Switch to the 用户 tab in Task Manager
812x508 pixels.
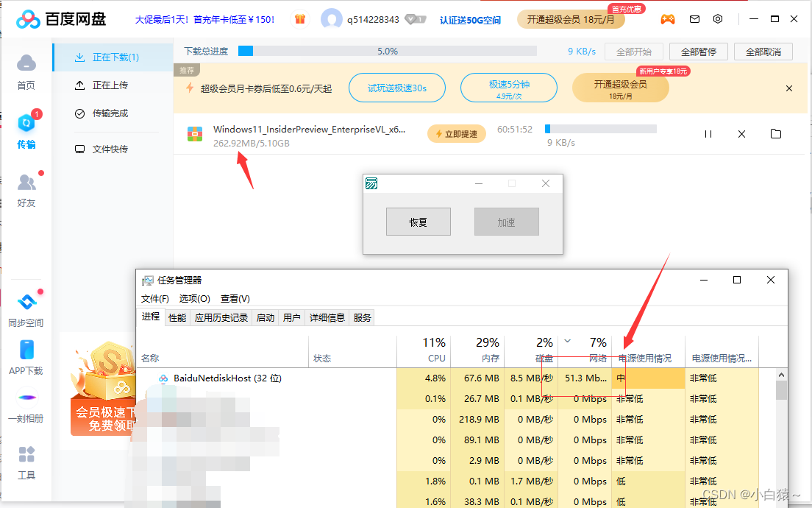(291, 318)
